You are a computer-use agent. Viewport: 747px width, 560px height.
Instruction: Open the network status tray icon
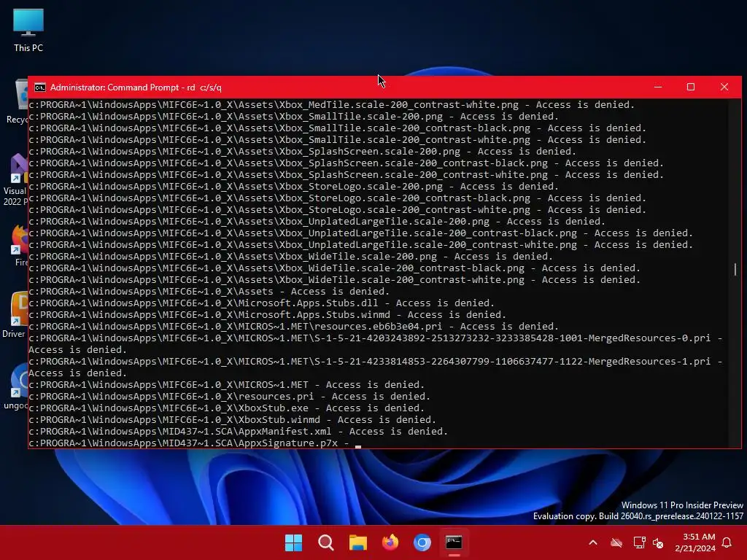(x=639, y=542)
